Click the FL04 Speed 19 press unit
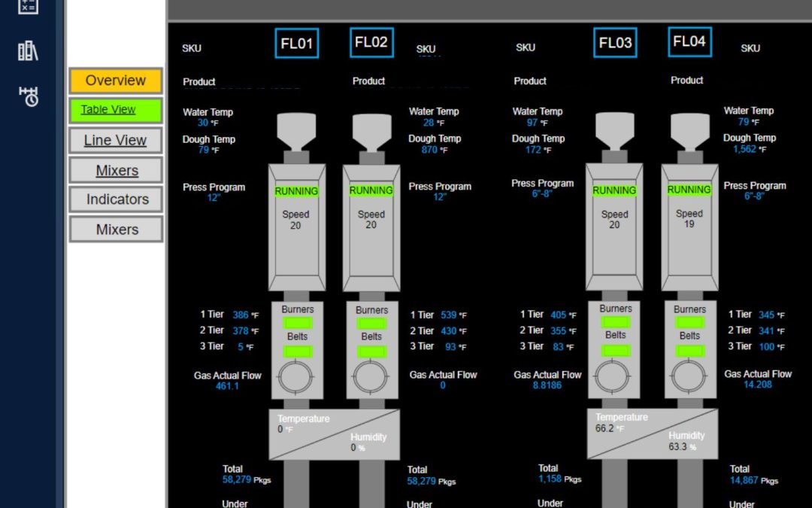This screenshot has height=508, width=812. click(689, 227)
